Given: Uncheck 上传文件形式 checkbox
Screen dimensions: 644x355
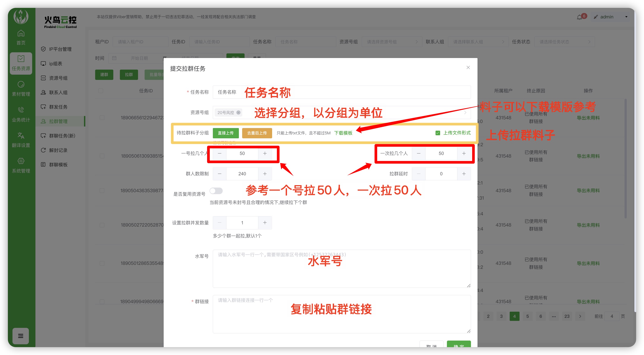Looking at the screenshot, I should [x=437, y=133].
